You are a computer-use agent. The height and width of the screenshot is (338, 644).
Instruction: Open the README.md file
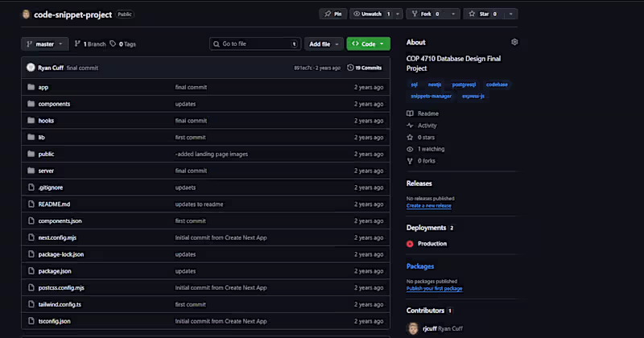coord(54,204)
